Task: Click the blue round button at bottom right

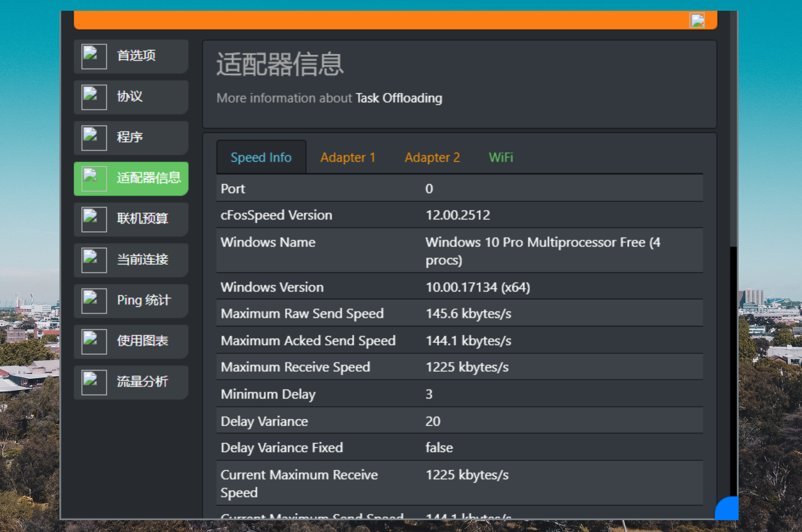Action: pyautogui.click(x=727, y=508)
